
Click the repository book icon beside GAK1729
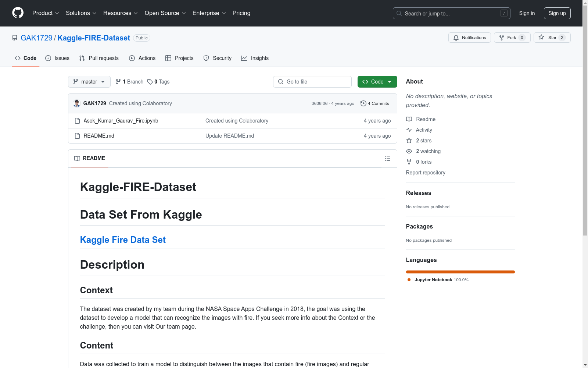pos(15,38)
